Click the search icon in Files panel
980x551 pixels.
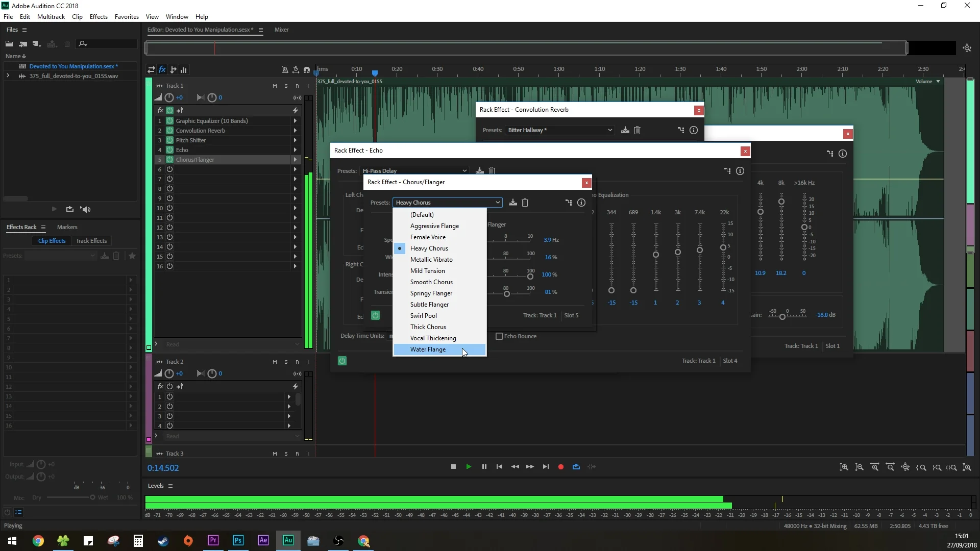coord(83,44)
